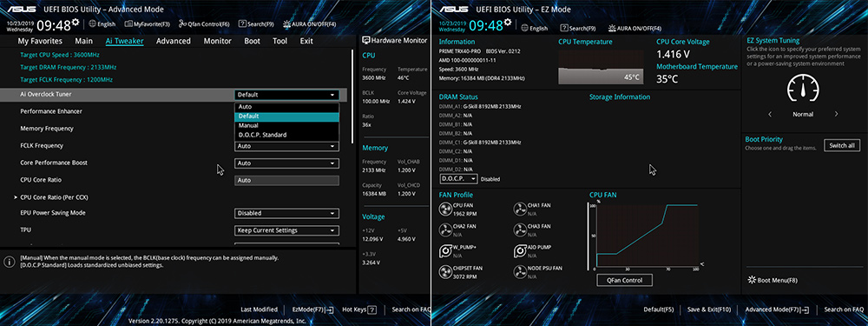Image resolution: width=868 pixels, height=326 pixels.
Task: Click the CHA1 FAN icon
Action: pos(520,209)
